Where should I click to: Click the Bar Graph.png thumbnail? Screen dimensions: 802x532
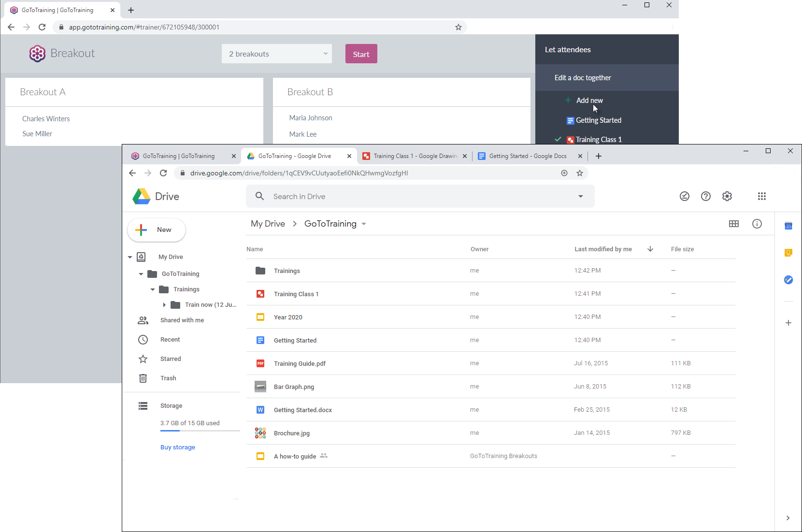[260, 387]
